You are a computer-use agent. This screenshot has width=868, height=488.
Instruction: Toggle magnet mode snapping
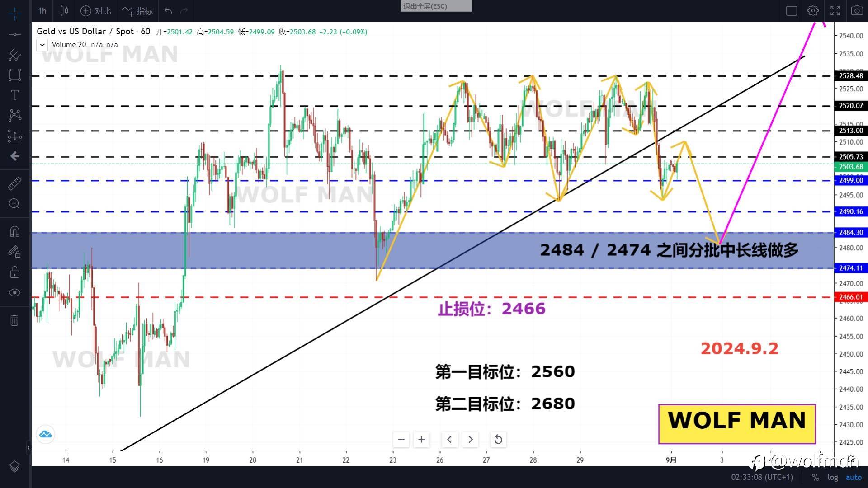[x=14, y=232]
